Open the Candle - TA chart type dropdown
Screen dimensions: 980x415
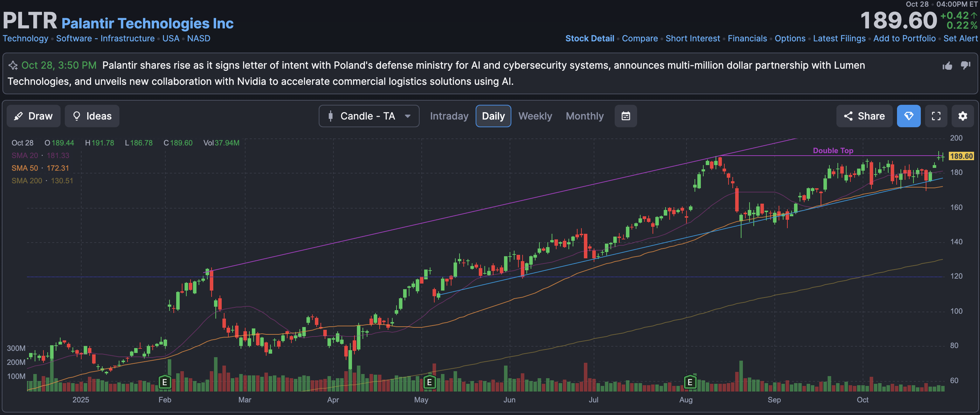pyautogui.click(x=369, y=116)
